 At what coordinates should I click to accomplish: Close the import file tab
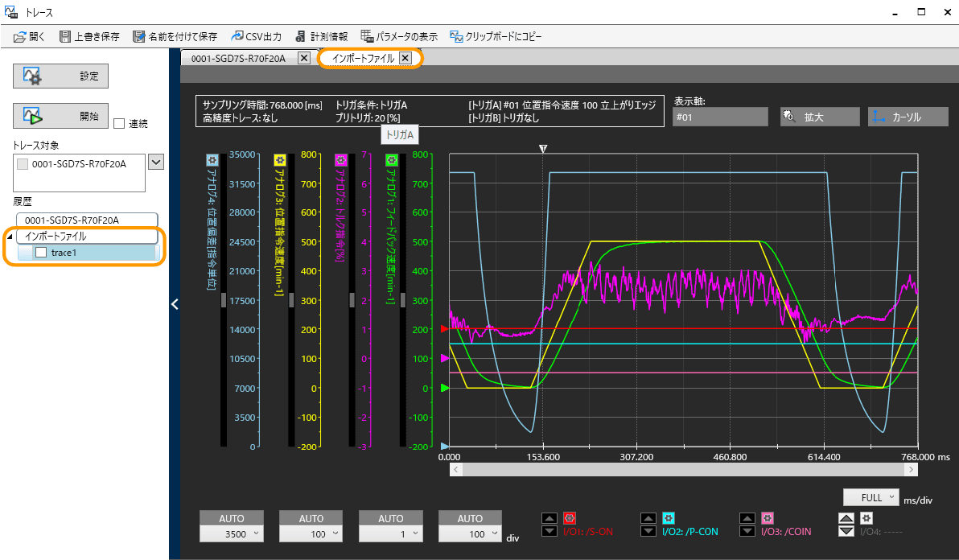pos(405,58)
